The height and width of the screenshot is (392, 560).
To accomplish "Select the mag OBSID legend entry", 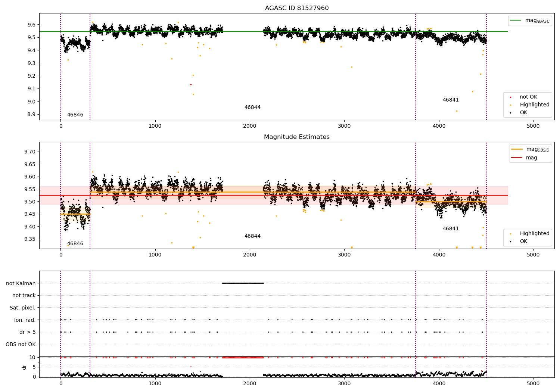I will pos(531,149).
